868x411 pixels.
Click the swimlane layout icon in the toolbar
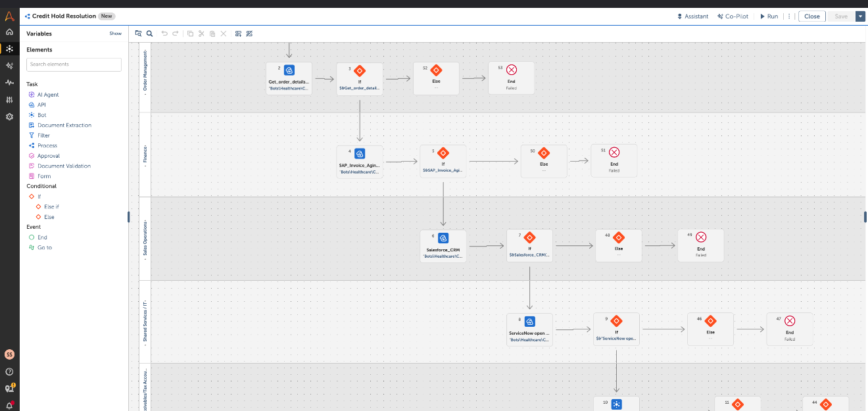[x=238, y=34]
